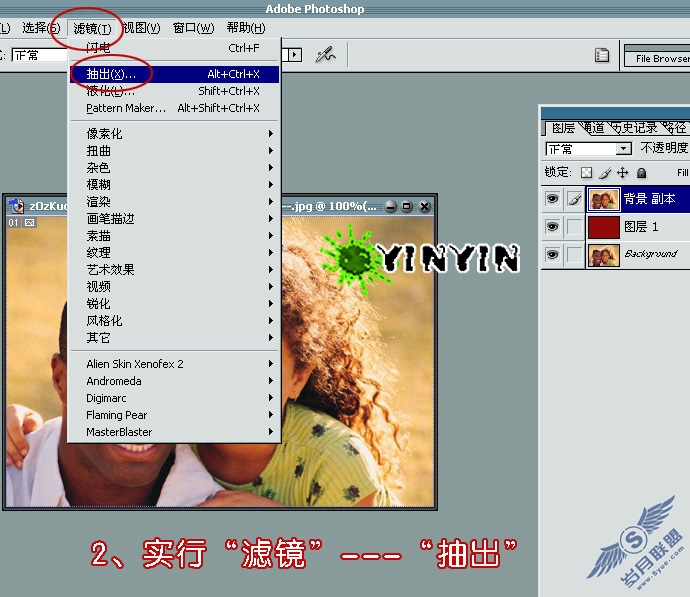Click document window icon in title bar
690x597 pixels.
coord(16,206)
